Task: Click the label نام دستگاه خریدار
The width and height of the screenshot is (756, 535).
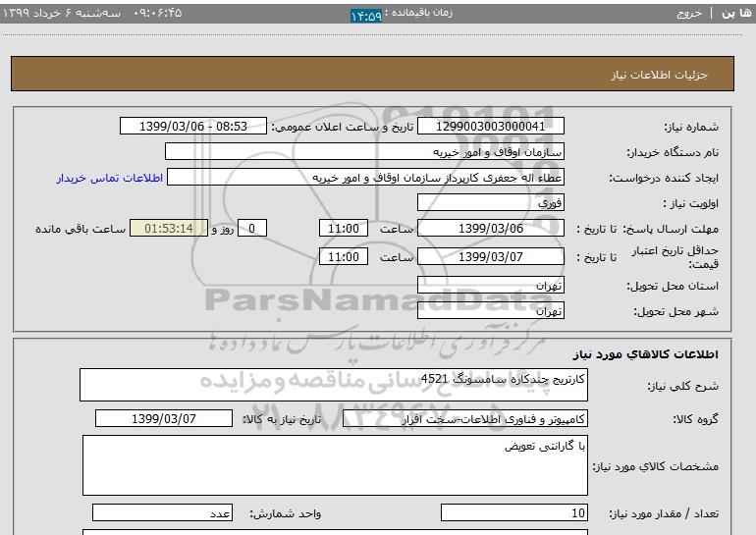Action: click(x=673, y=153)
